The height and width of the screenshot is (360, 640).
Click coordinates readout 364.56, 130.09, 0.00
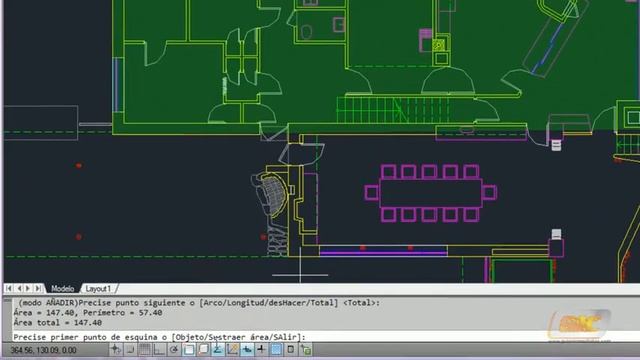click(x=43, y=350)
